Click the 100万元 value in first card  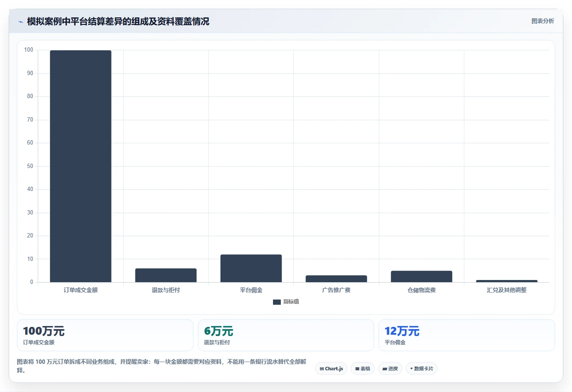click(44, 331)
